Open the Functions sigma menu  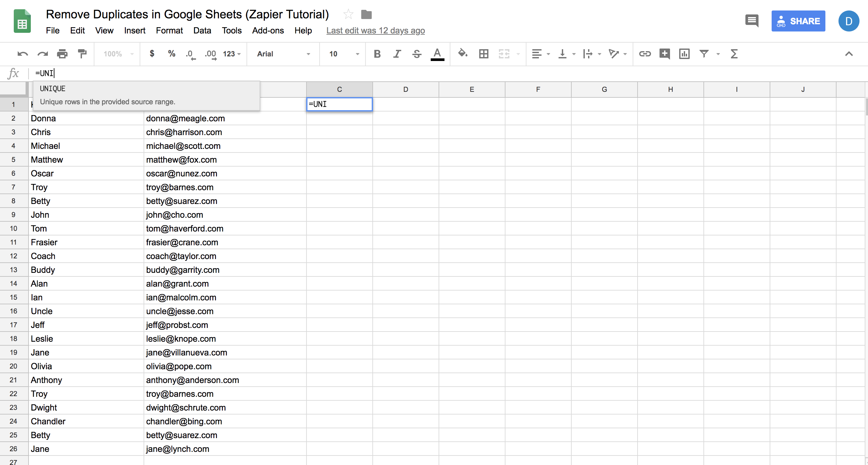[734, 54]
